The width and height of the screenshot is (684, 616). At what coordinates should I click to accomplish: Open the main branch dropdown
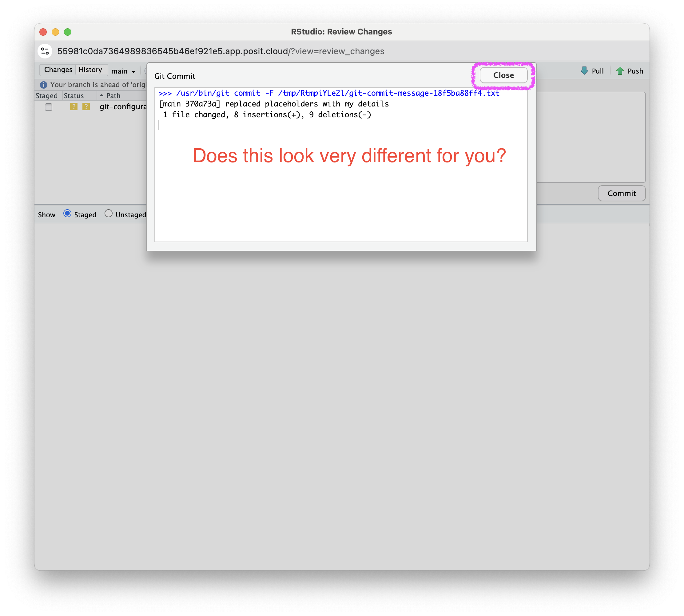pyautogui.click(x=123, y=71)
